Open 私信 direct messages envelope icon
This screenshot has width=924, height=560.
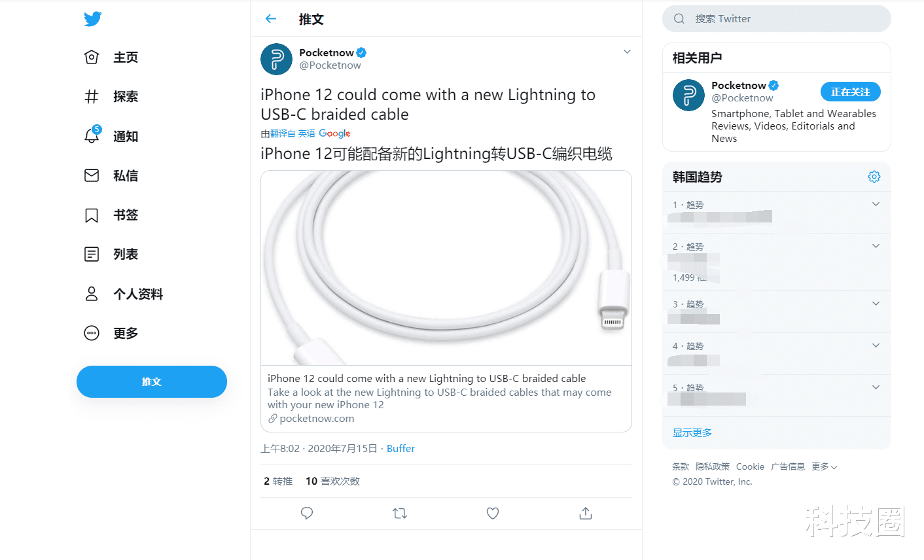pos(92,175)
